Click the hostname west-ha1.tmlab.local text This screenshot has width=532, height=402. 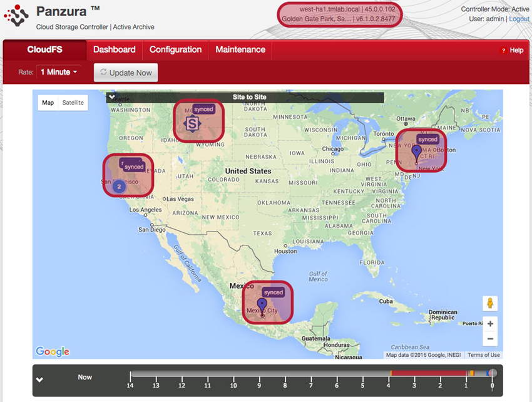click(x=329, y=9)
